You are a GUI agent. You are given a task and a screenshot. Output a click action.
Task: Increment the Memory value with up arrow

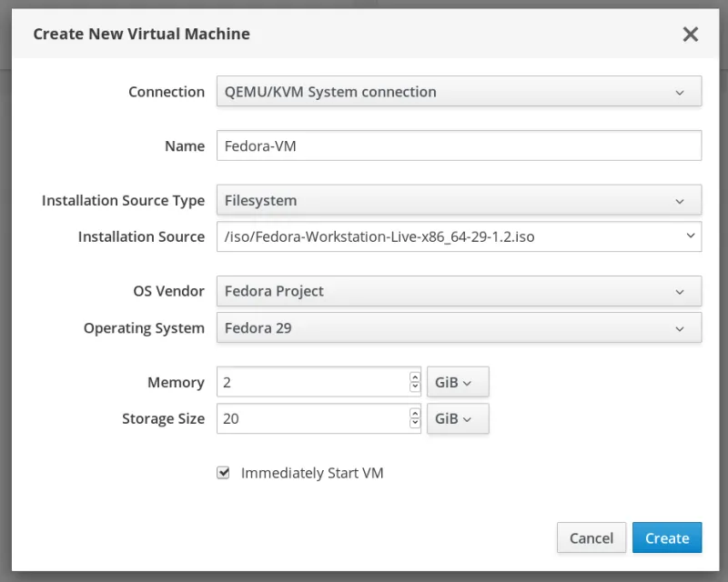pyautogui.click(x=414, y=377)
